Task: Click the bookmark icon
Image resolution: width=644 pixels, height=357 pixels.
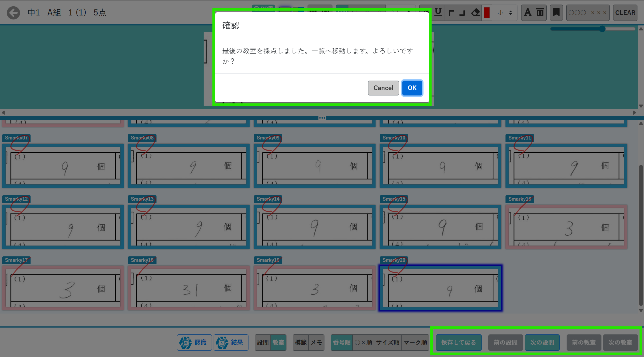Action: tap(556, 13)
